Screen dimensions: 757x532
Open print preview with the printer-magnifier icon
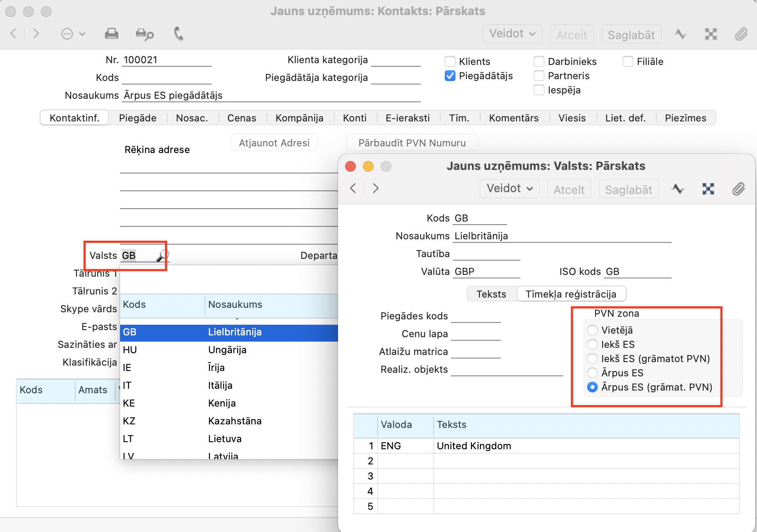[145, 34]
